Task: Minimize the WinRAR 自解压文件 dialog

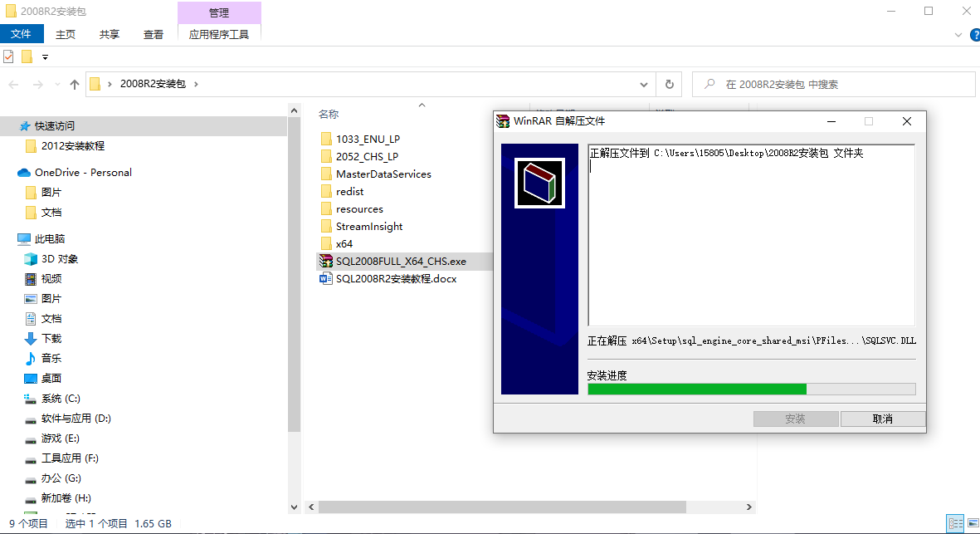Action: (831, 121)
